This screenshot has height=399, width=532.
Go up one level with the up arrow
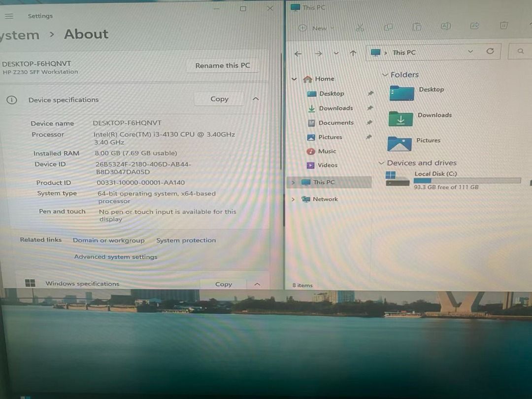(x=353, y=53)
